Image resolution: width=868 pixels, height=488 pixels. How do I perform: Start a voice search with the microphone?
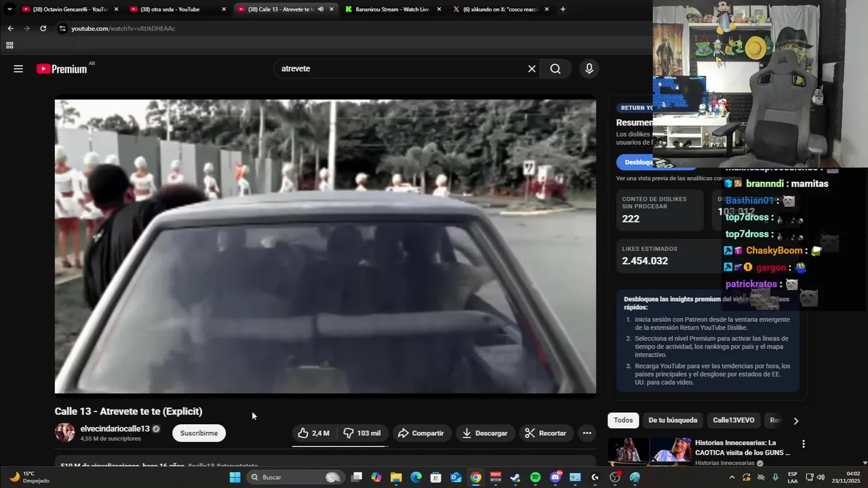pyautogui.click(x=589, y=68)
